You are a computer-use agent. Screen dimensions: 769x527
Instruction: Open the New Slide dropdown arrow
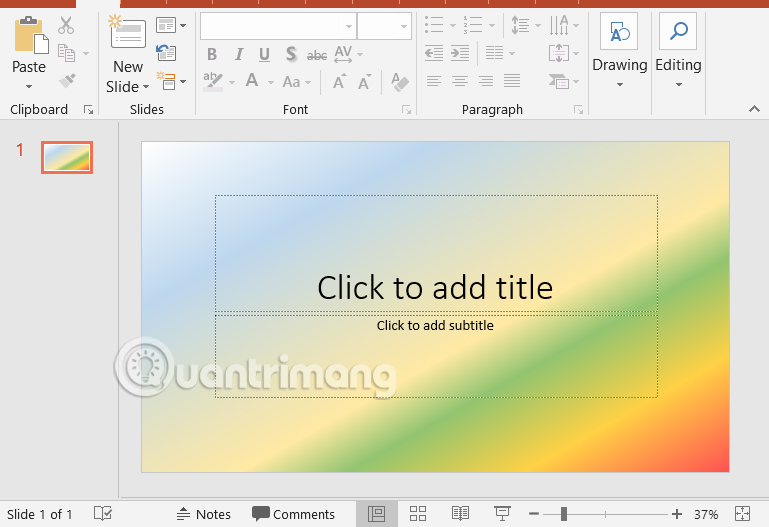pos(146,87)
